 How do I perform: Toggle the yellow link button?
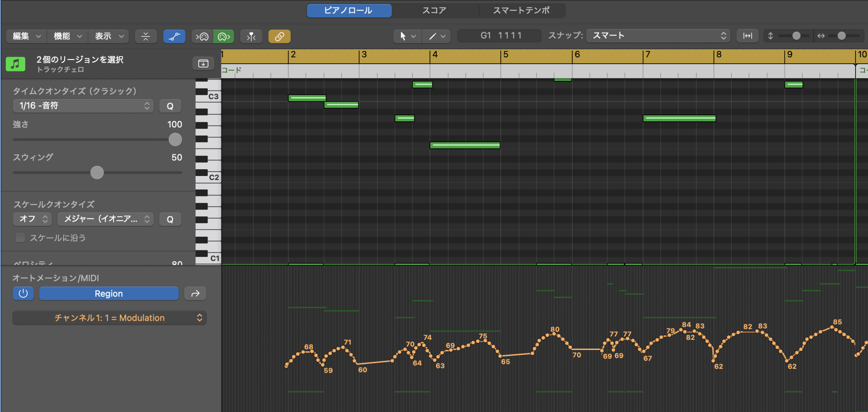pyautogui.click(x=279, y=36)
